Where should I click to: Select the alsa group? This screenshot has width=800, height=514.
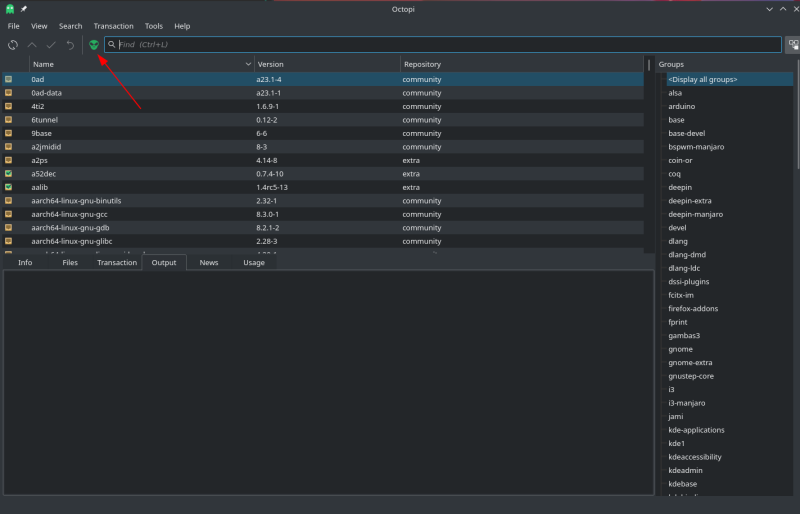(675, 93)
